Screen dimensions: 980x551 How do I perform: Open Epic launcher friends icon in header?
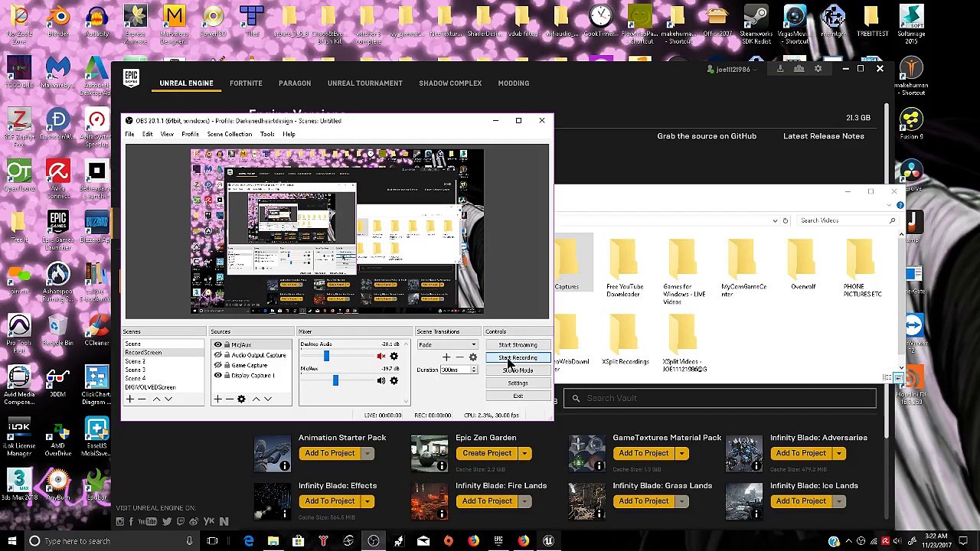(799, 69)
